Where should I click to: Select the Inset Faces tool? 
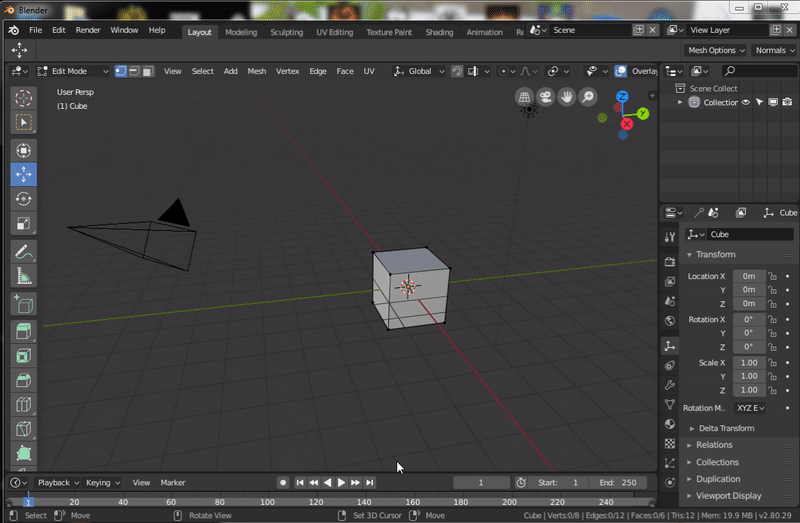[23, 356]
